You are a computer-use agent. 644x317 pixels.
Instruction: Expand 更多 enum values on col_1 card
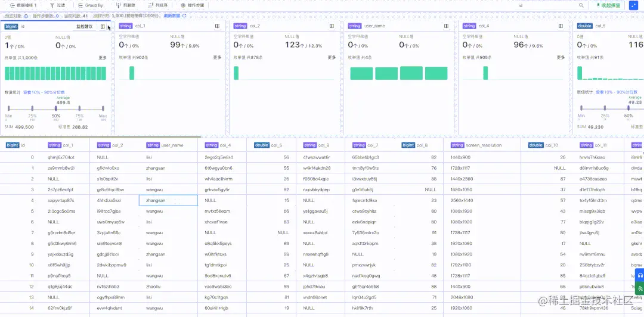(217, 57)
